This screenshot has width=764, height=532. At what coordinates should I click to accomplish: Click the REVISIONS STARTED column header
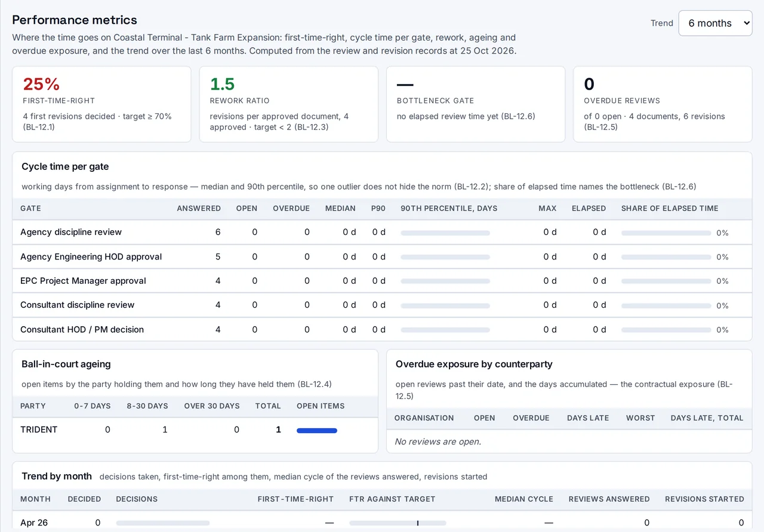click(x=704, y=499)
